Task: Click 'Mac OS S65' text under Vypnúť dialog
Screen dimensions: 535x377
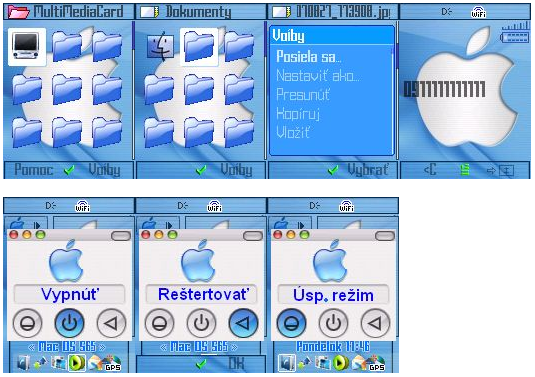Action: click(x=67, y=347)
